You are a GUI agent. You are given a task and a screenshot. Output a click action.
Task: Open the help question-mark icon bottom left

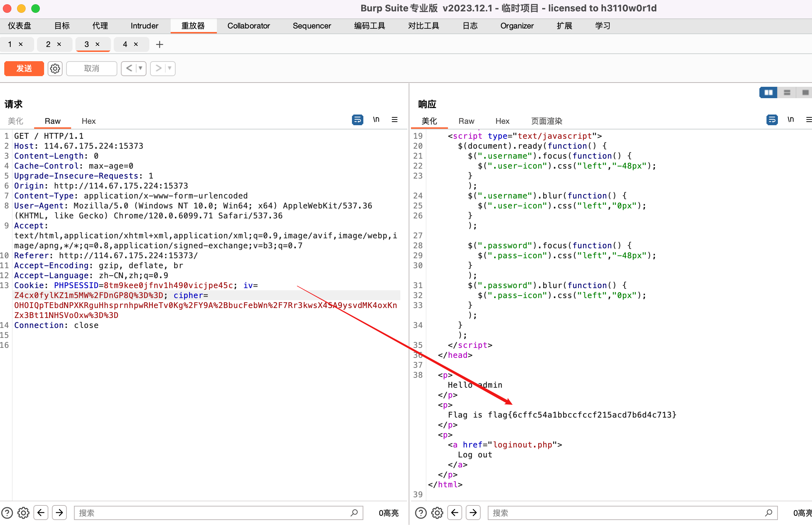(x=7, y=513)
